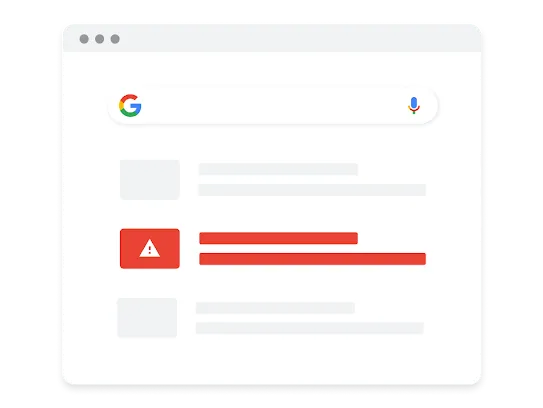Image resolution: width=543 pixels, height=408 pixels.
Task: Click the short red flagged title bar
Action: coord(278,238)
